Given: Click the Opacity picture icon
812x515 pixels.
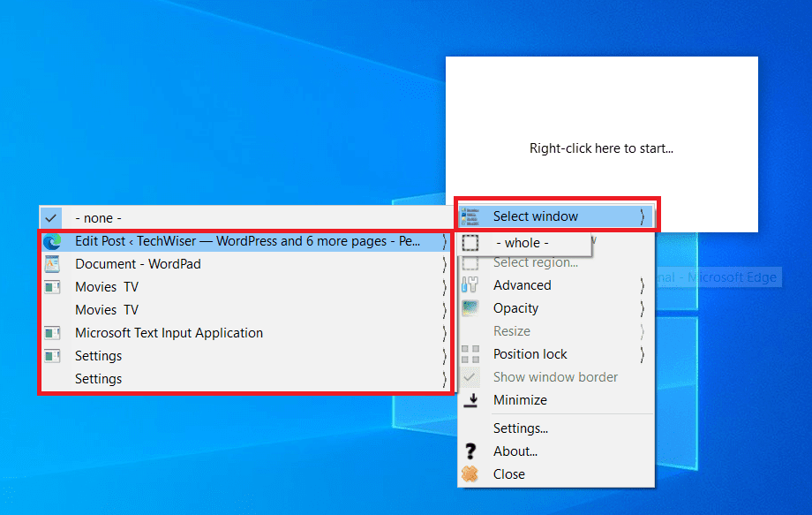Looking at the screenshot, I should 470,308.
